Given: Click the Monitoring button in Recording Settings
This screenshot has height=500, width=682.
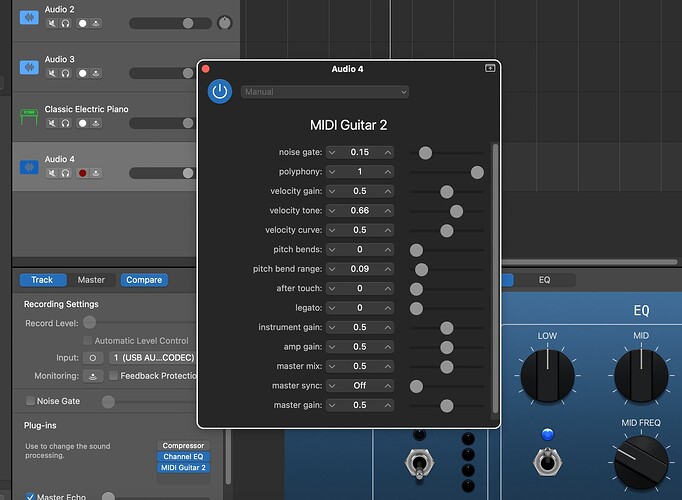Looking at the screenshot, I should [x=93, y=376].
